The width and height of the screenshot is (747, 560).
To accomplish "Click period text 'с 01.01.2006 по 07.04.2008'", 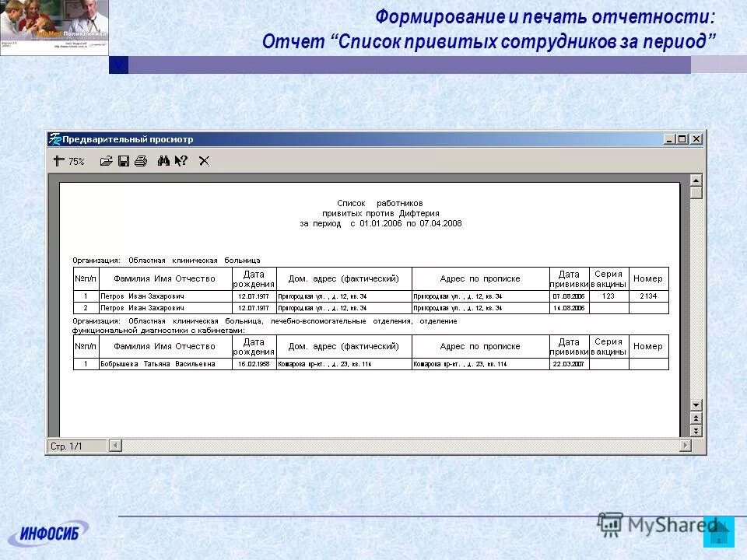I will click(406, 223).
